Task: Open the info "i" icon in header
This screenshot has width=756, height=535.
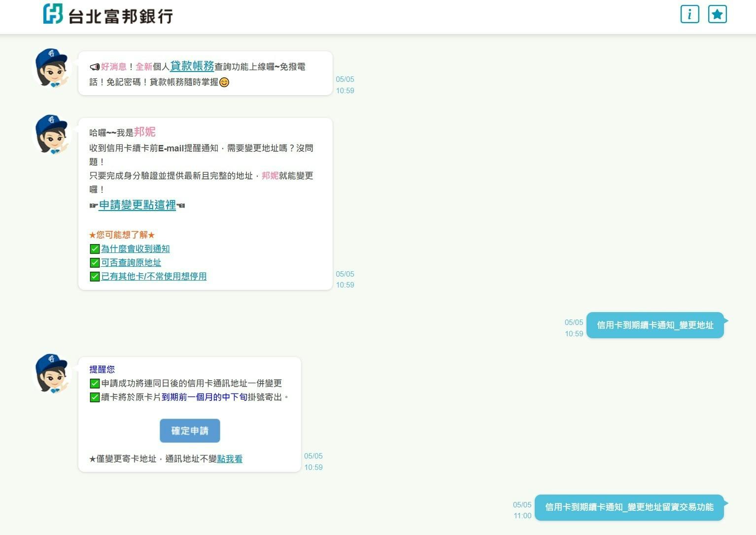Action: point(689,14)
